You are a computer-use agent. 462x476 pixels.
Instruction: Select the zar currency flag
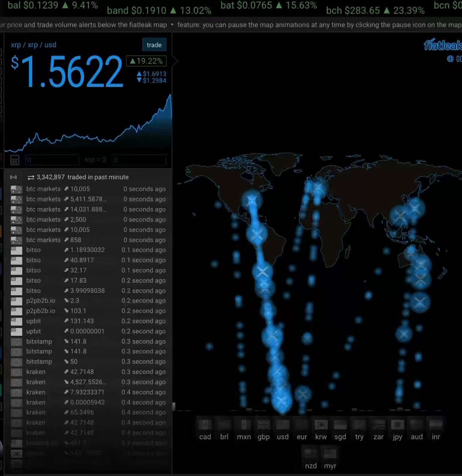[x=379, y=425]
